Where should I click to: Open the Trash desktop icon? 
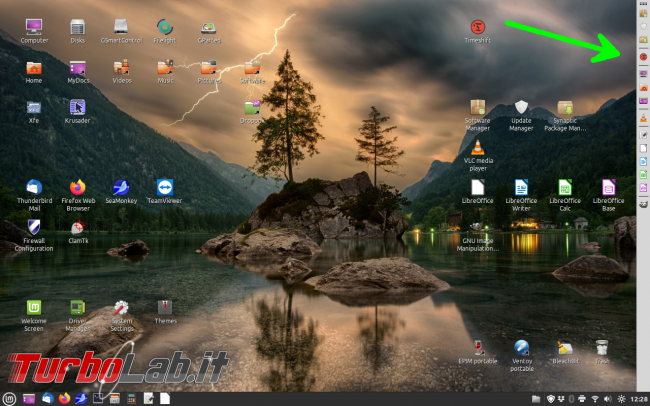point(601,348)
